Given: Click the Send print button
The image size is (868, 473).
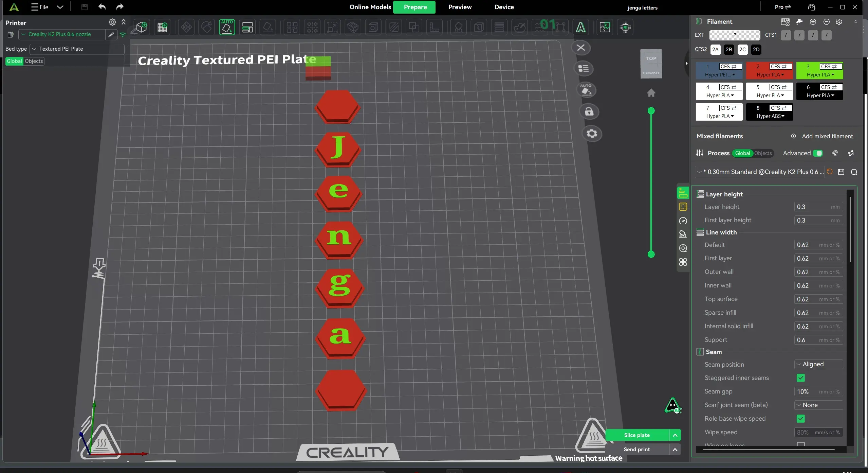Looking at the screenshot, I should [637, 450].
